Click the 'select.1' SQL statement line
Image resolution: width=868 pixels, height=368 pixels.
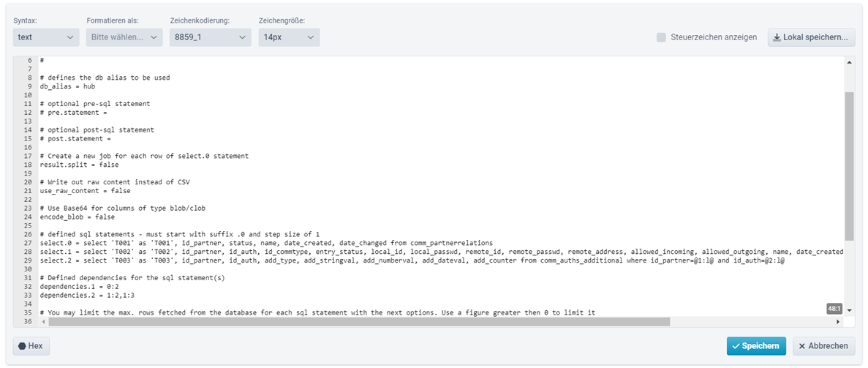pos(442,252)
